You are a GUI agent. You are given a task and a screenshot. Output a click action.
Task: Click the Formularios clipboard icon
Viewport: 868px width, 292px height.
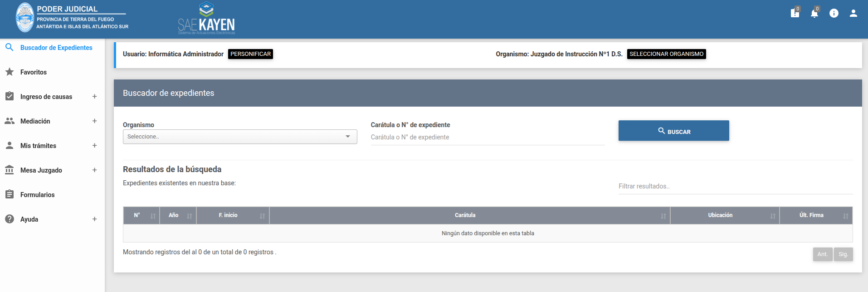coord(10,194)
